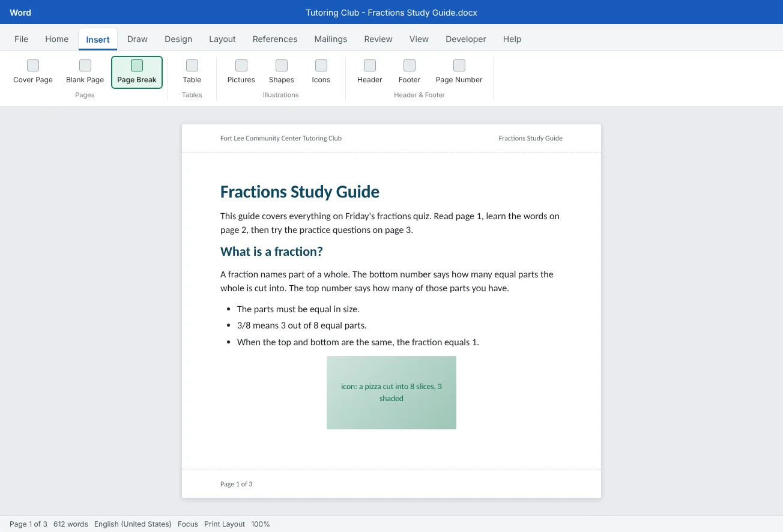Screen dimensions: 783x532
Task: Choose the Shapes tool
Action: [x=282, y=72]
